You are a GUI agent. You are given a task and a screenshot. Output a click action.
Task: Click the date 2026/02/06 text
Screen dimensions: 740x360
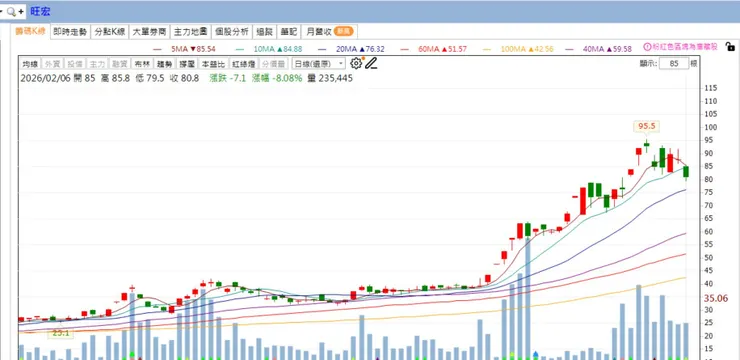tap(45, 78)
